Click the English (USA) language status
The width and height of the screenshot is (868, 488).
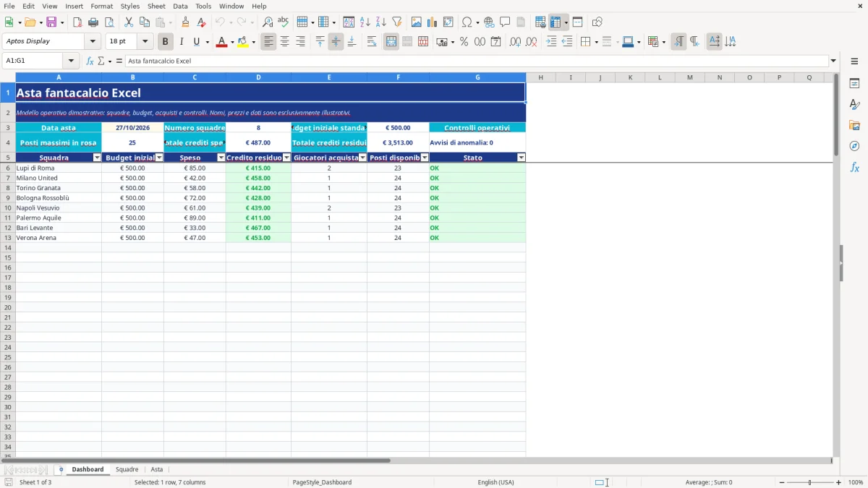(x=496, y=482)
